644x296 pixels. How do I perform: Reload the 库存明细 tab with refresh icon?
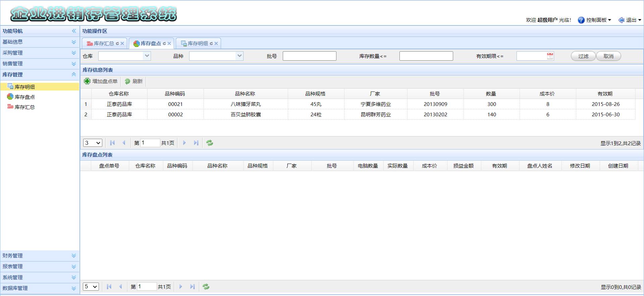click(211, 44)
